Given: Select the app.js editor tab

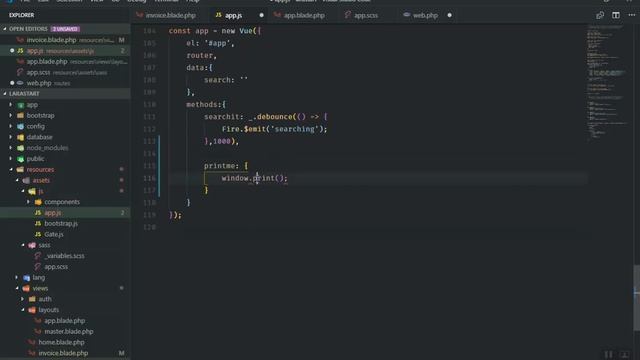Looking at the screenshot, I should click(233, 16).
